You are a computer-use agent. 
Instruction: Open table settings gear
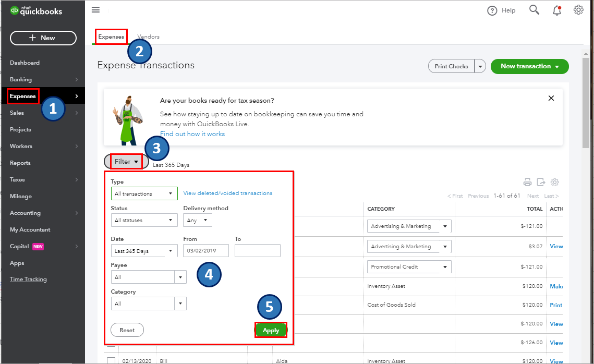point(554,182)
